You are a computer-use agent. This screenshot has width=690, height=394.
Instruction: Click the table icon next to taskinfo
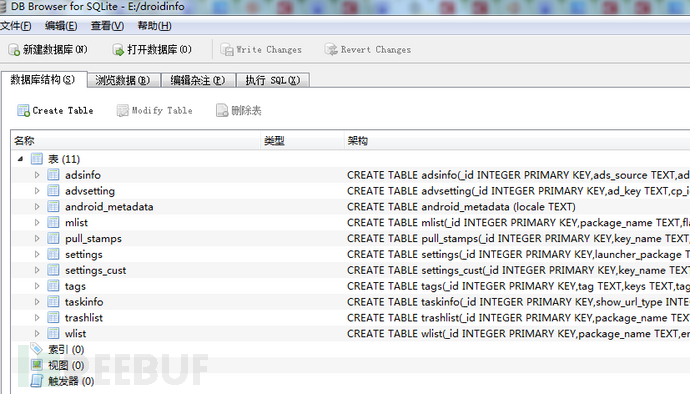pos(53,302)
